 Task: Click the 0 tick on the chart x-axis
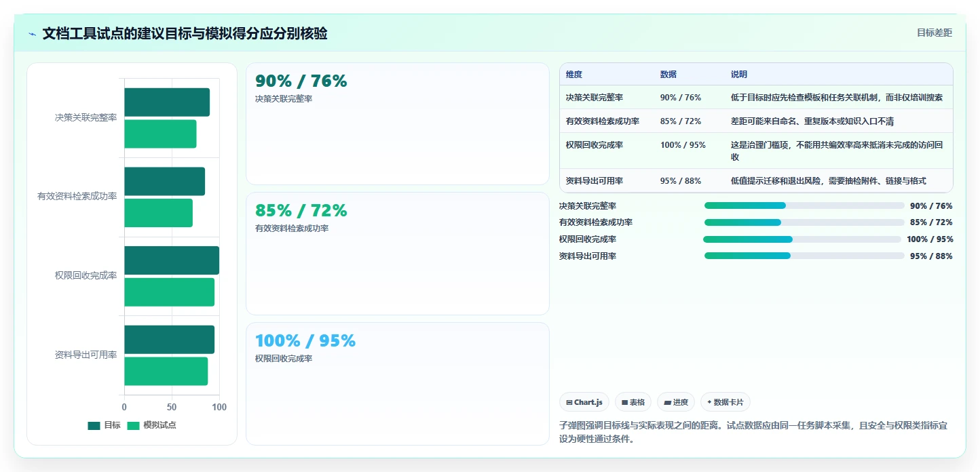click(124, 407)
